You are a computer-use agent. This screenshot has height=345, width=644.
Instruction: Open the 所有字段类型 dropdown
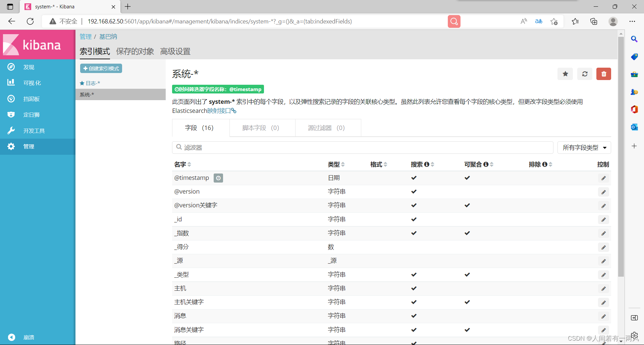[x=584, y=148]
